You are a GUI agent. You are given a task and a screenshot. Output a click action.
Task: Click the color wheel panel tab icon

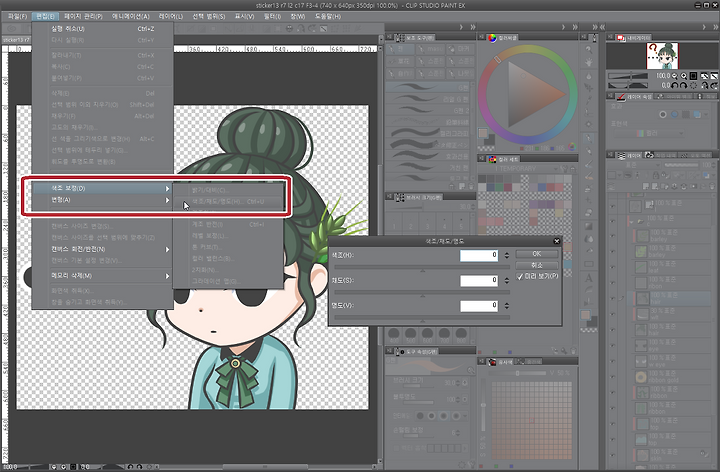tap(492, 38)
